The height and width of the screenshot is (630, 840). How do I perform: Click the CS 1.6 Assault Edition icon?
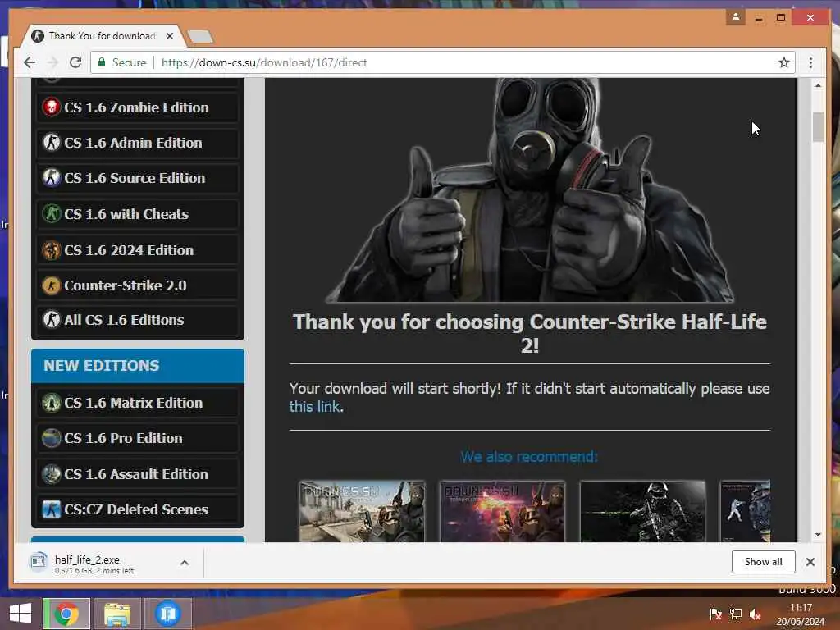52,474
